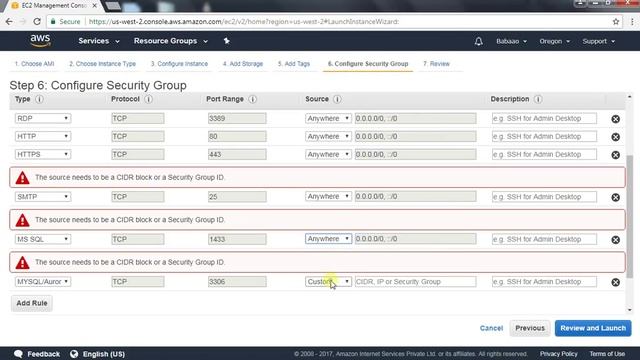640x360 pixels.
Task: Delete the HTTP rule with X icon
Action: tap(616, 137)
